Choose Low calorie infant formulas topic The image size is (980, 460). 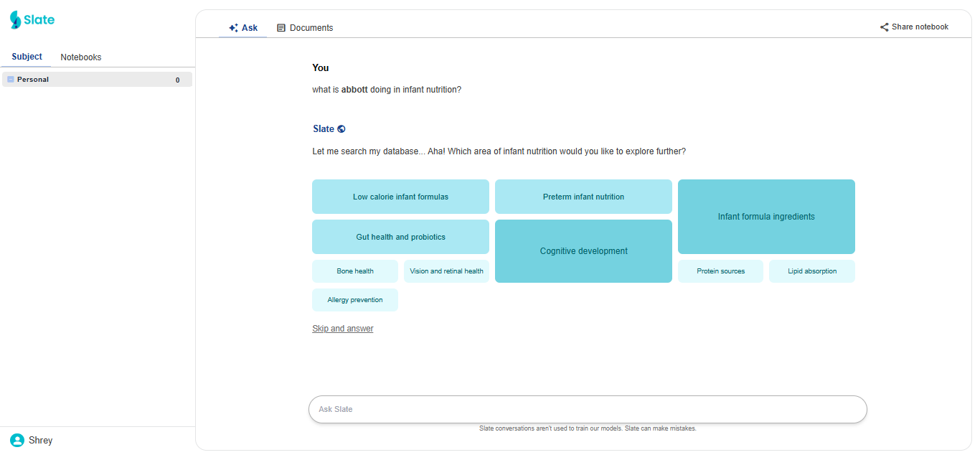point(400,197)
